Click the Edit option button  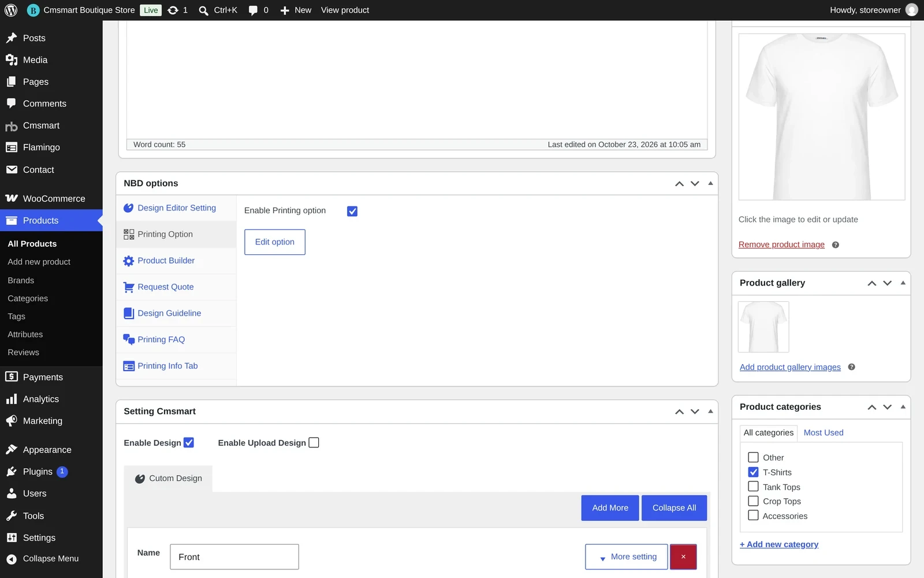coord(275,242)
